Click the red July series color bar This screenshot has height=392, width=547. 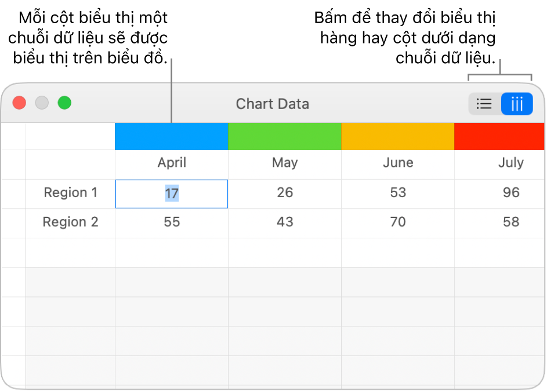499,136
